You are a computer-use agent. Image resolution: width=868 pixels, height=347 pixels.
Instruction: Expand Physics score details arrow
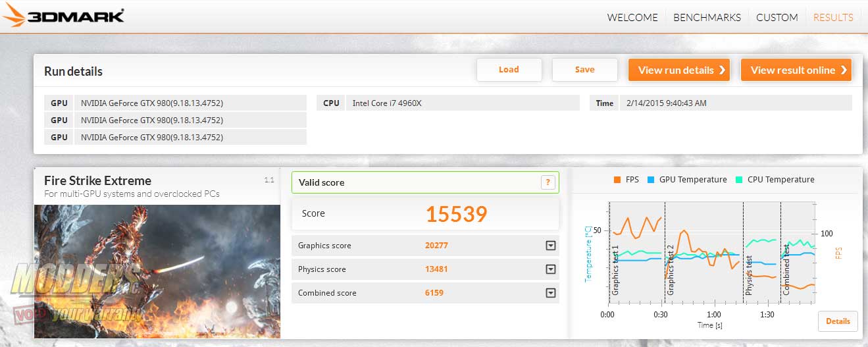pyautogui.click(x=551, y=269)
